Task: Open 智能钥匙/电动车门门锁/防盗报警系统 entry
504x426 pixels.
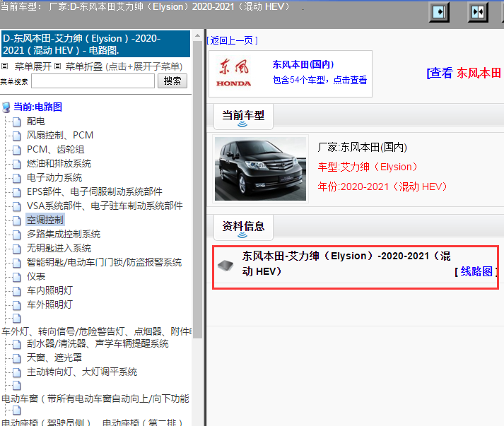Action: click(104, 263)
